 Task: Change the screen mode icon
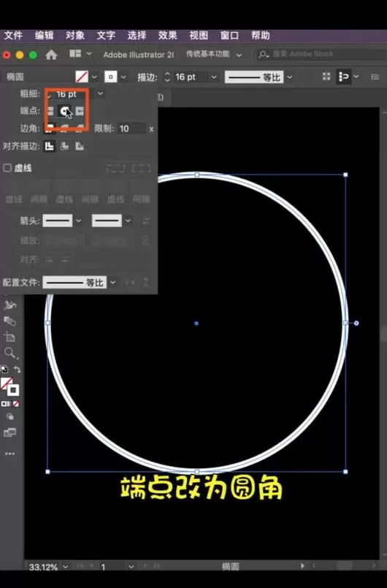point(9,432)
